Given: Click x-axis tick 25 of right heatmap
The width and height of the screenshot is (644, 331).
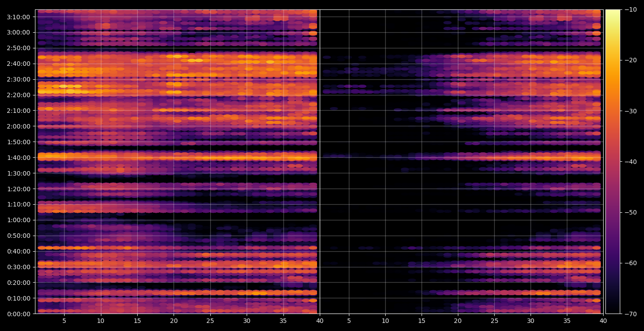Looking at the screenshot, I should click(494, 321).
